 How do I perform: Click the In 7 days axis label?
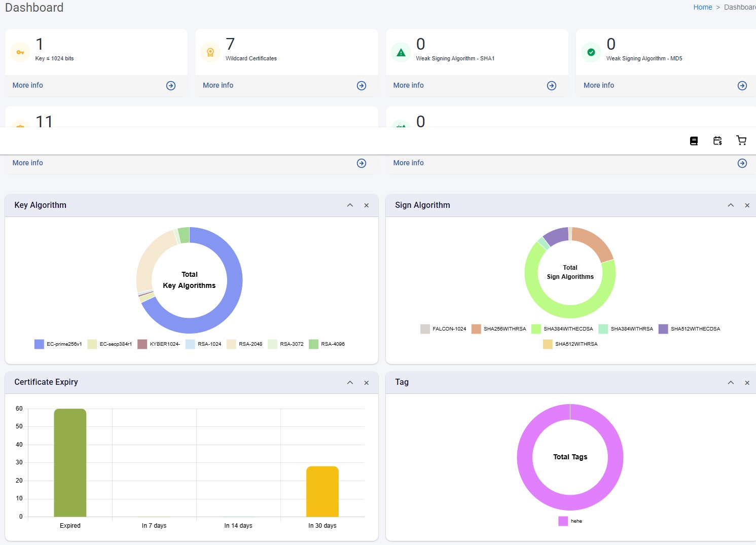(x=154, y=526)
